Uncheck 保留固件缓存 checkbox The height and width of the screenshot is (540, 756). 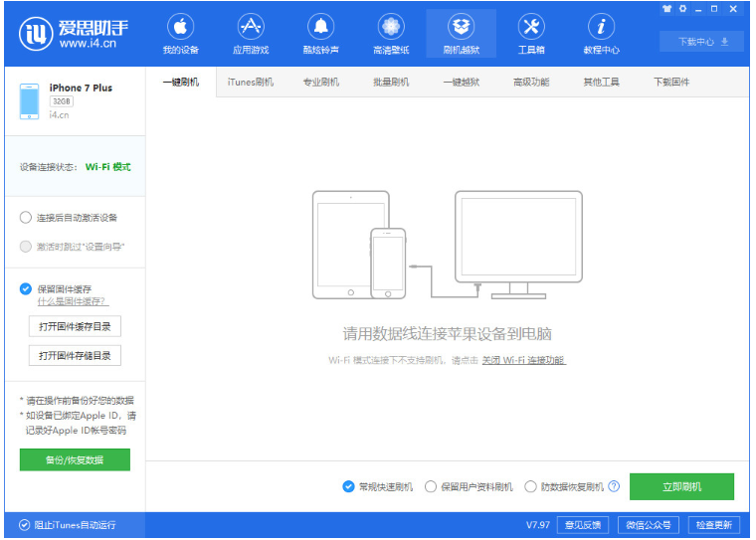(26, 288)
